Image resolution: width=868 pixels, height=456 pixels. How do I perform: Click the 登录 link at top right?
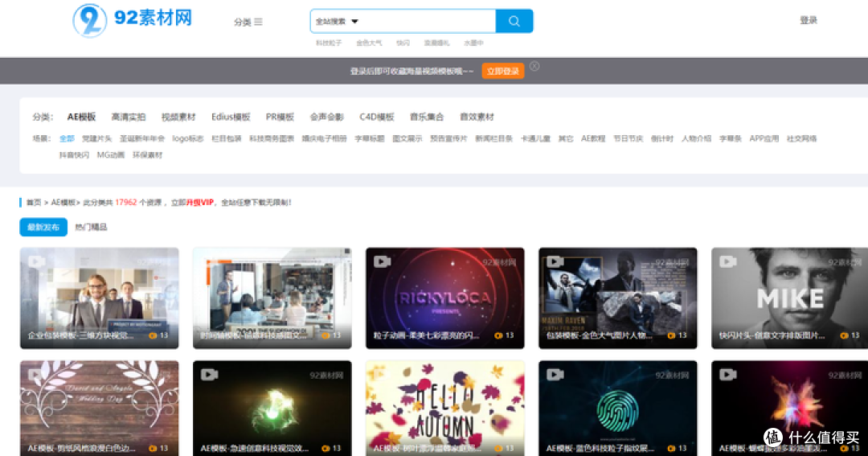coord(809,20)
